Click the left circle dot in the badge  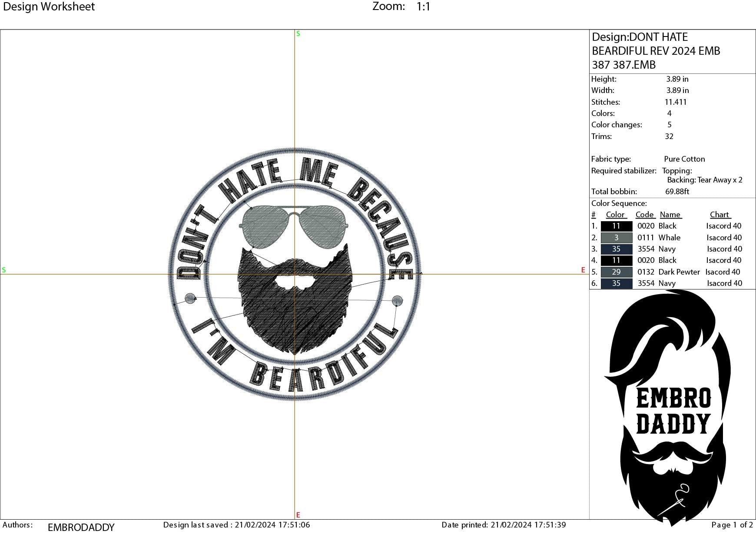[190, 299]
